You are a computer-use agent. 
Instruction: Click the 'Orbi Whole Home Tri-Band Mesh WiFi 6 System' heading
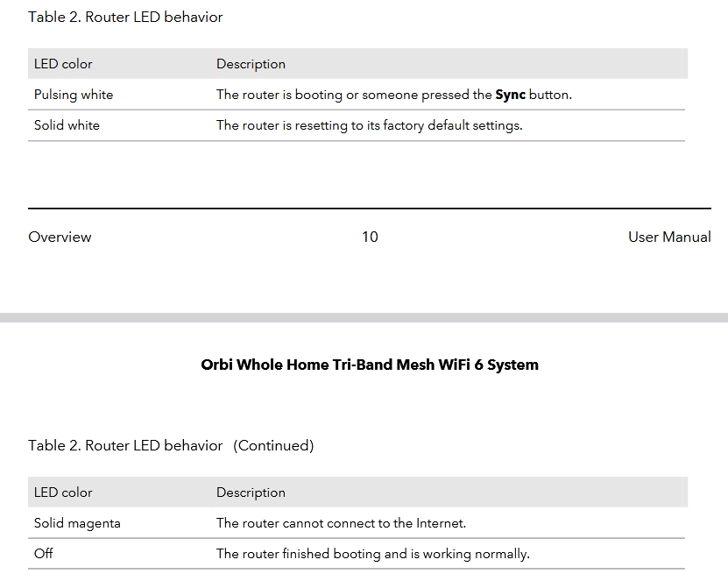point(370,365)
